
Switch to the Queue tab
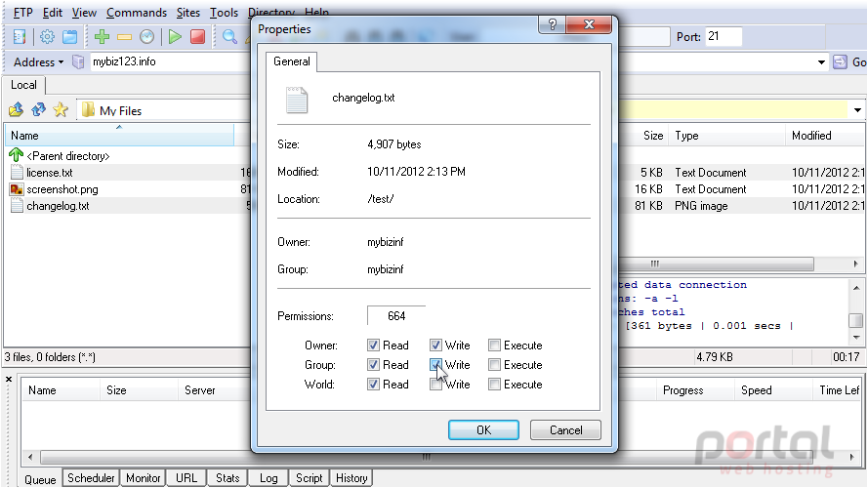pos(40,478)
